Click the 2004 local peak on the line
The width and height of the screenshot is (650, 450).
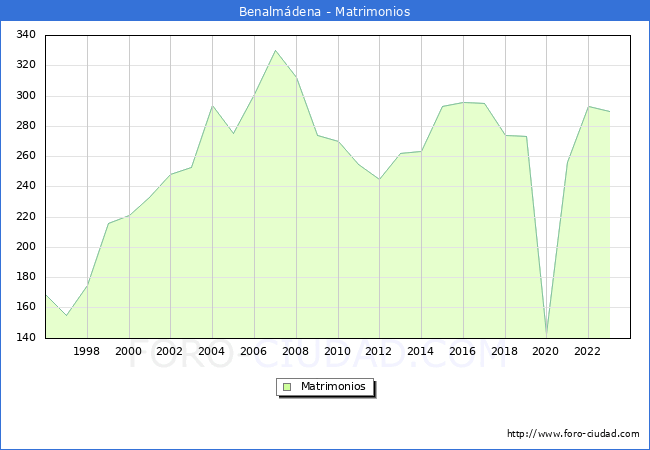(212, 106)
